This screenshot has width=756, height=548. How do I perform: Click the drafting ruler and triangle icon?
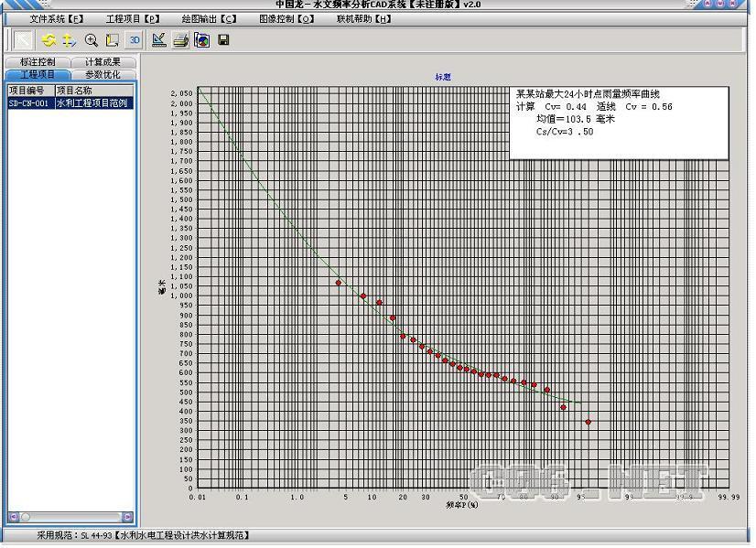point(158,40)
